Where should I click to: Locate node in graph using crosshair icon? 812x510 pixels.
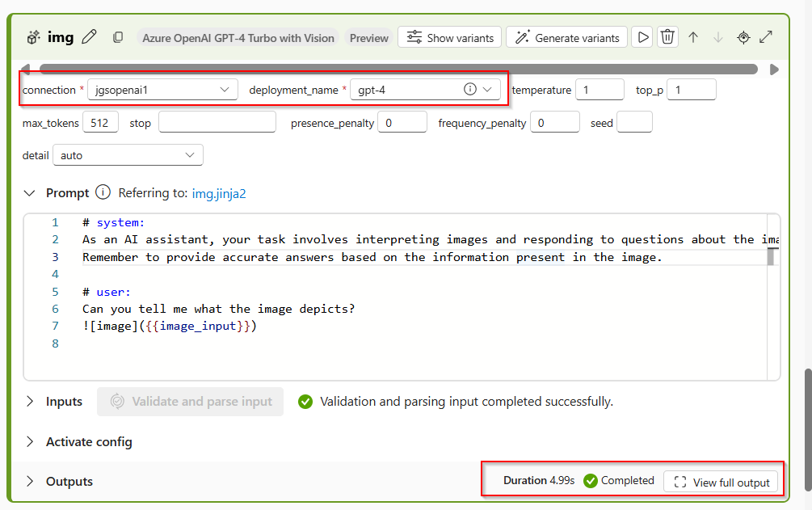click(743, 36)
